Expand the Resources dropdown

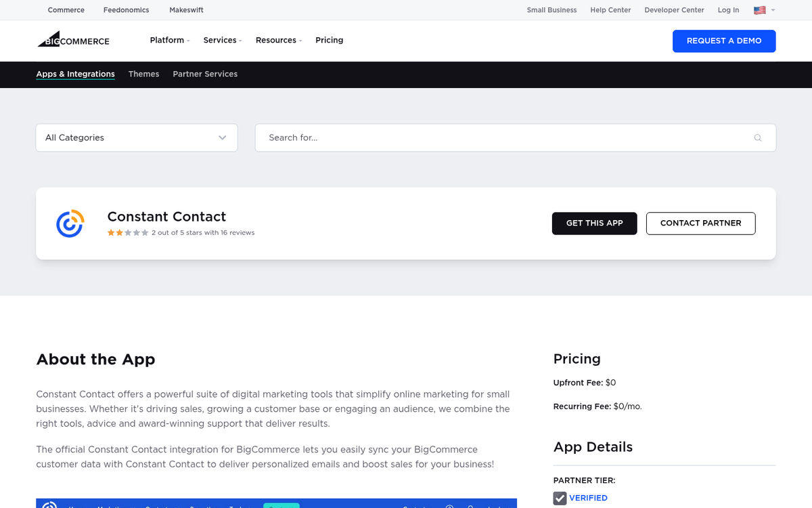[x=301, y=41]
